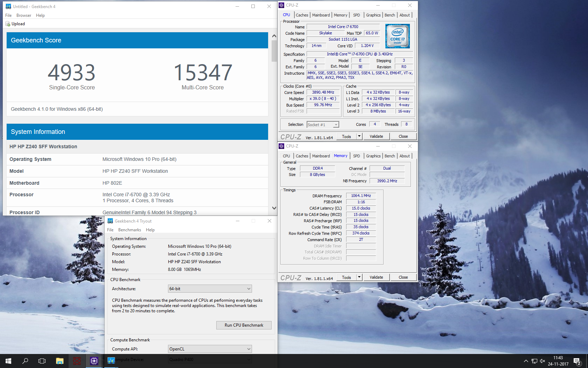Click Multiplier x 39.0 value field
The width and height of the screenshot is (588, 368).
(323, 99)
